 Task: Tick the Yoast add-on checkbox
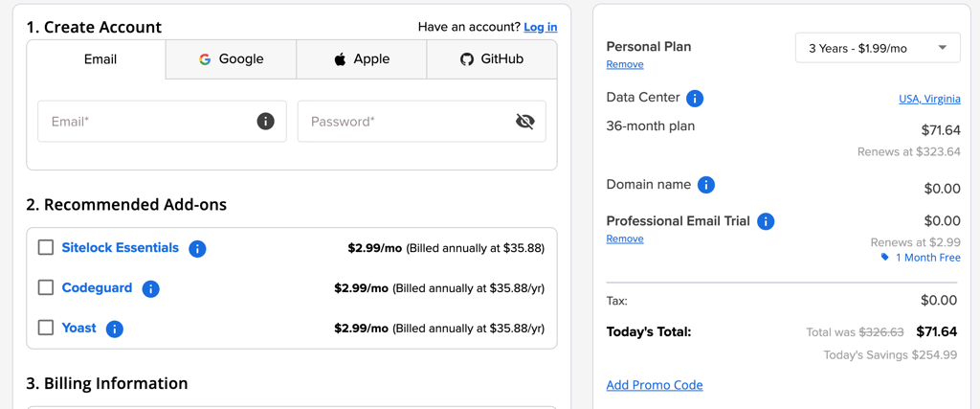(x=46, y=328)
